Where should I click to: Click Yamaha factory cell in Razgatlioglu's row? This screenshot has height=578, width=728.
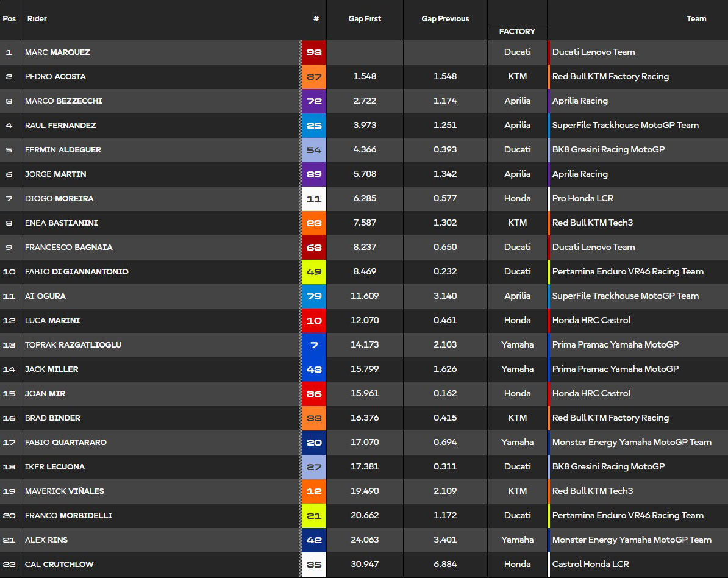click(x=517, y=344)
